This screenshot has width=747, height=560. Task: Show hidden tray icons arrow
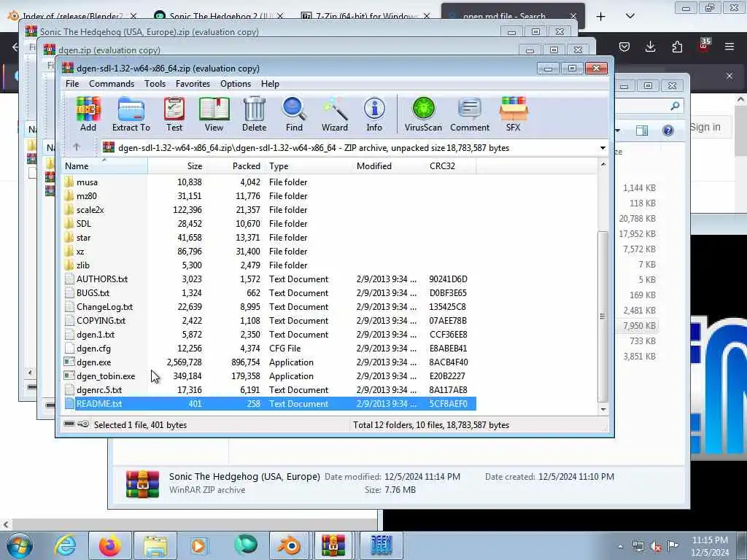click(x=620, y=547)
